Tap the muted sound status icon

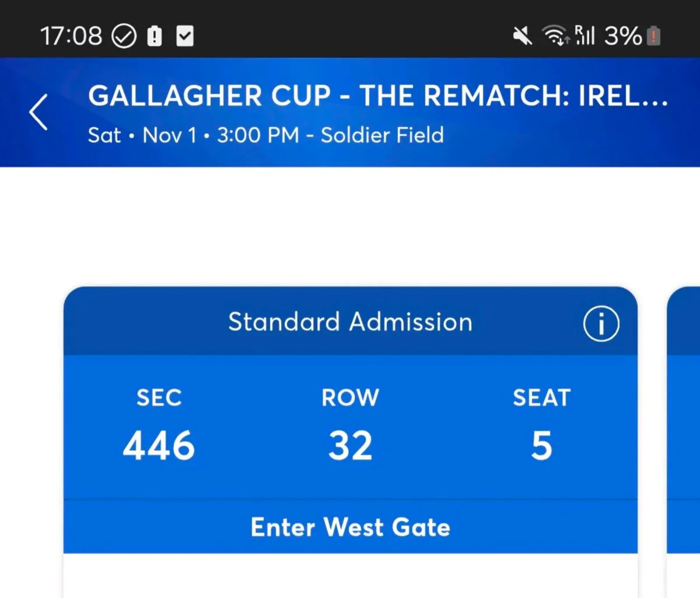click(522, 36)
